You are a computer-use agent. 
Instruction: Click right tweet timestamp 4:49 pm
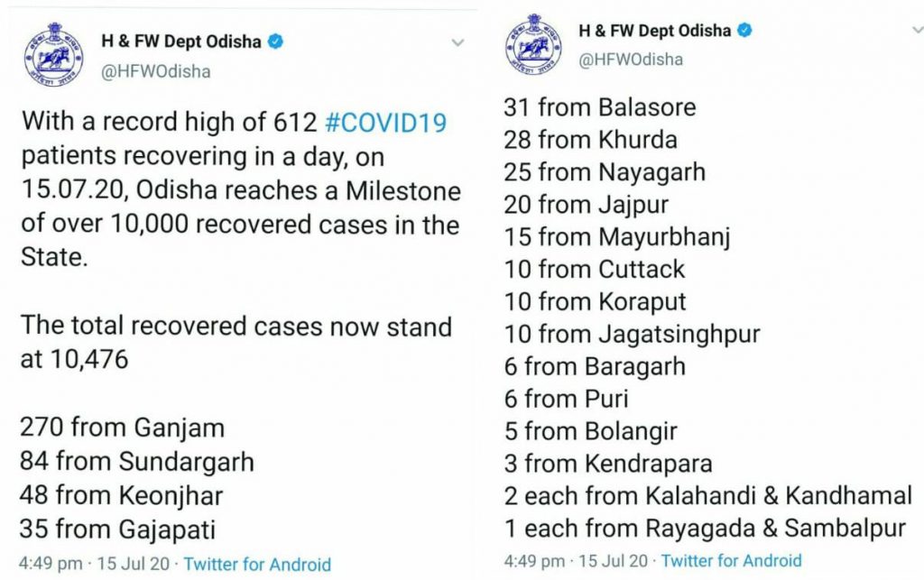tap(534, 560)
